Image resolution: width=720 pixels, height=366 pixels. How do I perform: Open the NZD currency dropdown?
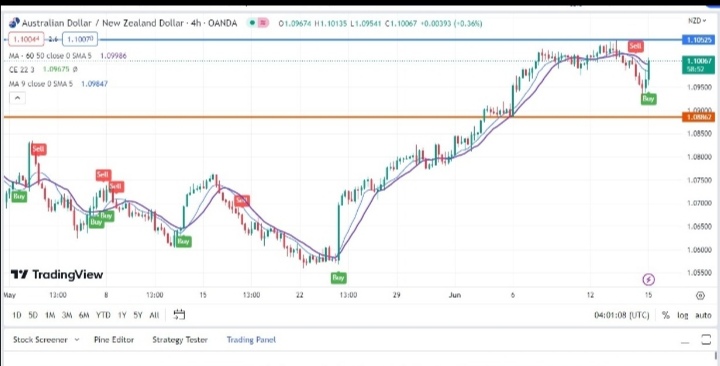pyautogui.click(x=697, y=21)
